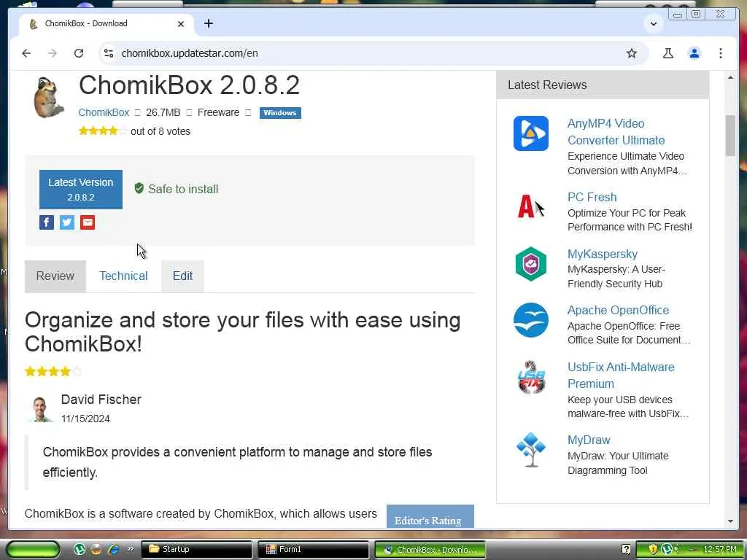747x560 pixels.
Task: Open the MyDraw review link
Action: pyautogui.click(x=589, y=440)
